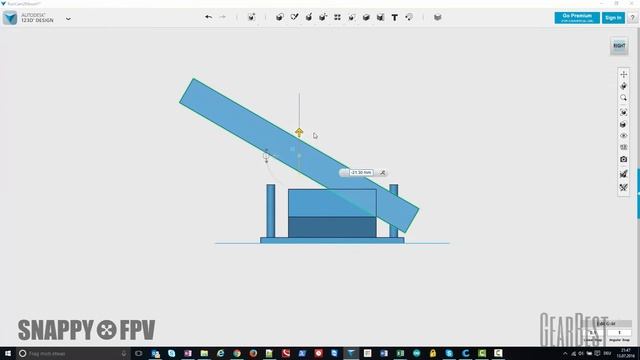The height and width of the screenshot is (360, 640).
Task: Click the Autodesk 123D Design logo
Action: (10, 18)
